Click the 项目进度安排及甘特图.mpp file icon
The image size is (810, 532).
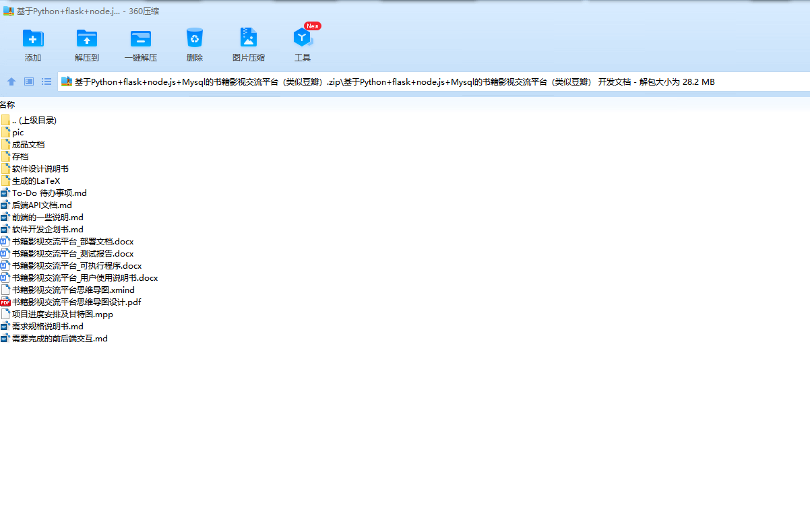(x=5, y=314)
